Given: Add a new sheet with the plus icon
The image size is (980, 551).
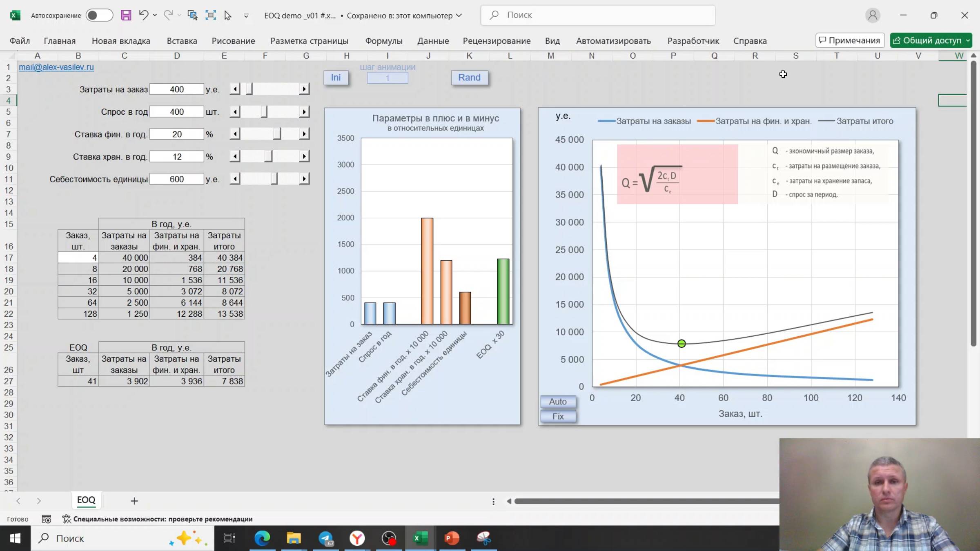Looking at the screenshot, I should pyautogui.click(x=134, y=501).
